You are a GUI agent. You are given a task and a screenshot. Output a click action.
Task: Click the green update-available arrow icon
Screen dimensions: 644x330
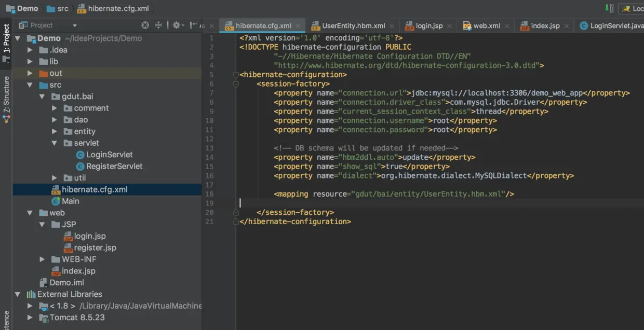click(607, 8)
